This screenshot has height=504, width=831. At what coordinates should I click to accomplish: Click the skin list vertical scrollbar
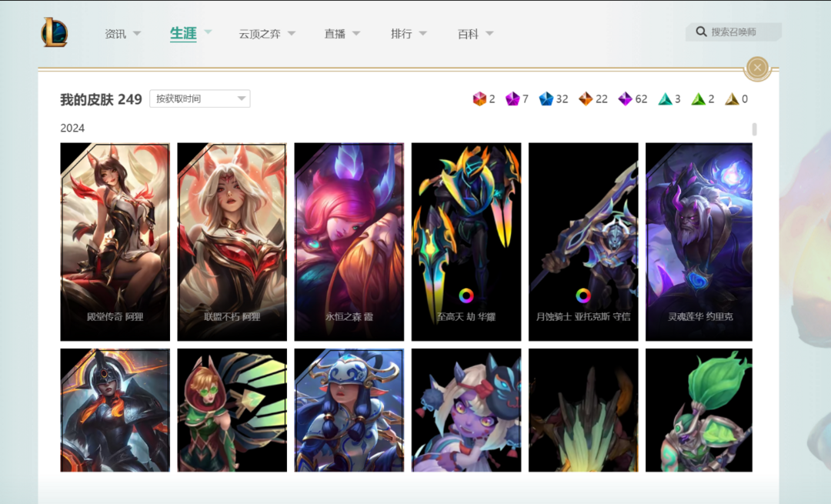[754, 129]
